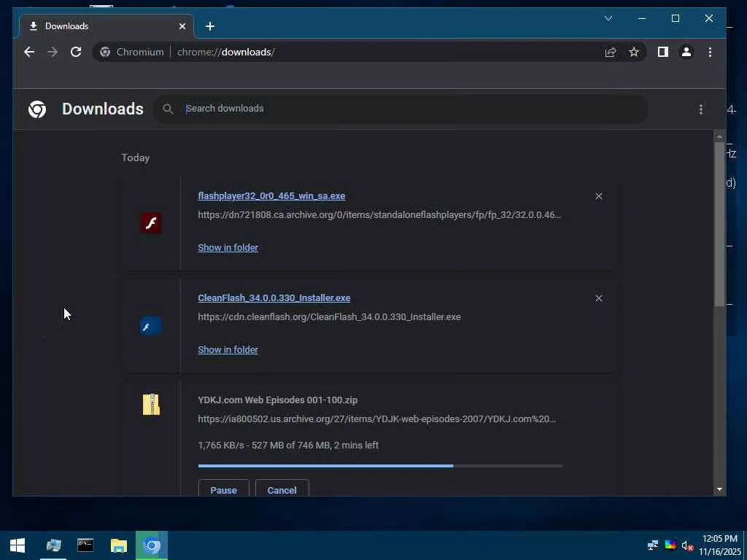Click the YDKJ zip archive icon
The width and height of the screenshot is (747, 560).
151,404
